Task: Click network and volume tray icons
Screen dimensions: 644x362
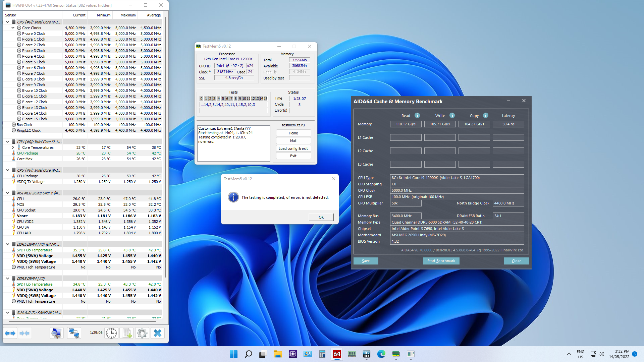Action: click(x=597, y=354)
